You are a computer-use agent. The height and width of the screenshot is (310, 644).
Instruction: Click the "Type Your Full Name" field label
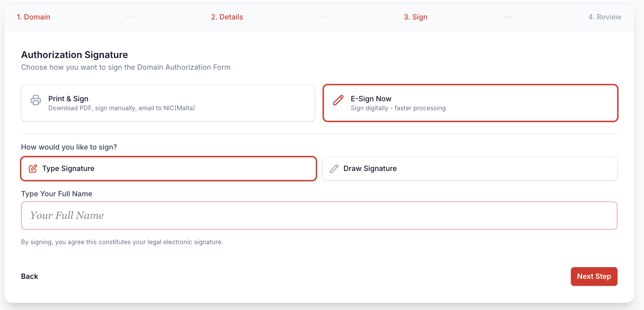pyautogui.click(x=57, y=194)
